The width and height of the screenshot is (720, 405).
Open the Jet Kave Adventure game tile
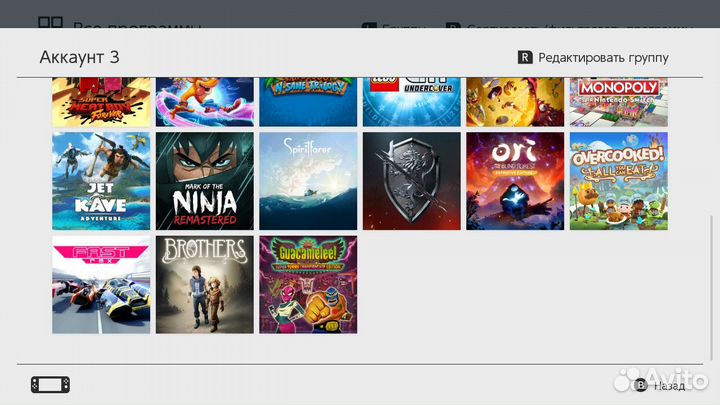(101, 181)
